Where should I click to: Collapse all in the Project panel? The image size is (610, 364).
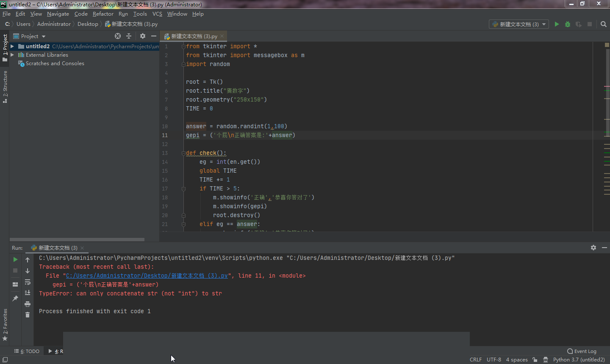click(129, 36)
